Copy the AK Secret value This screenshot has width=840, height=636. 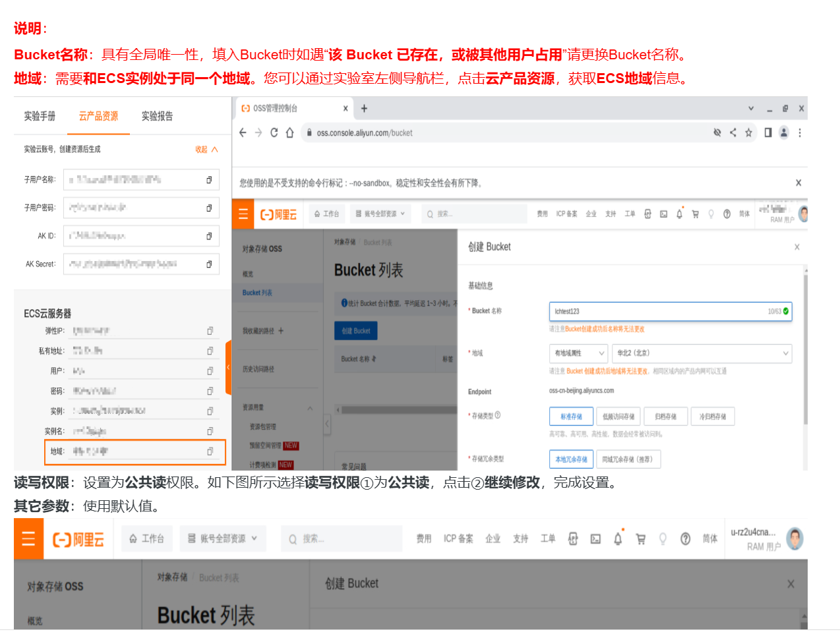[x=209, y=264]
